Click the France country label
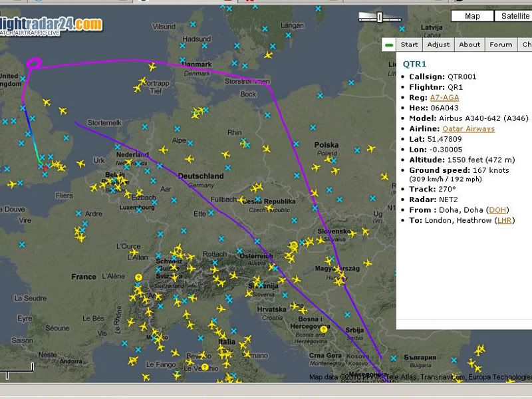This screenshot has width=532, height=399. pyautogui.click(x=84, y=277)
